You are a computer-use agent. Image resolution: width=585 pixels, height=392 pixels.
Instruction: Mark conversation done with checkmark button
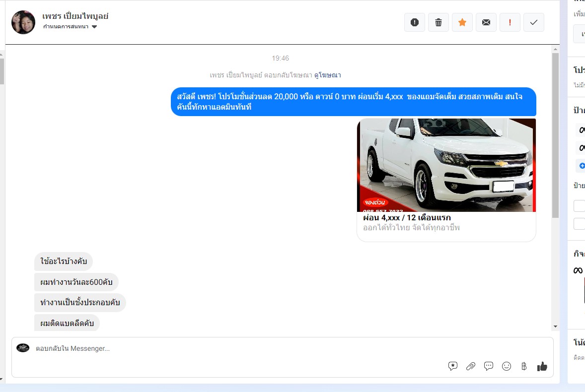[534, 22]
